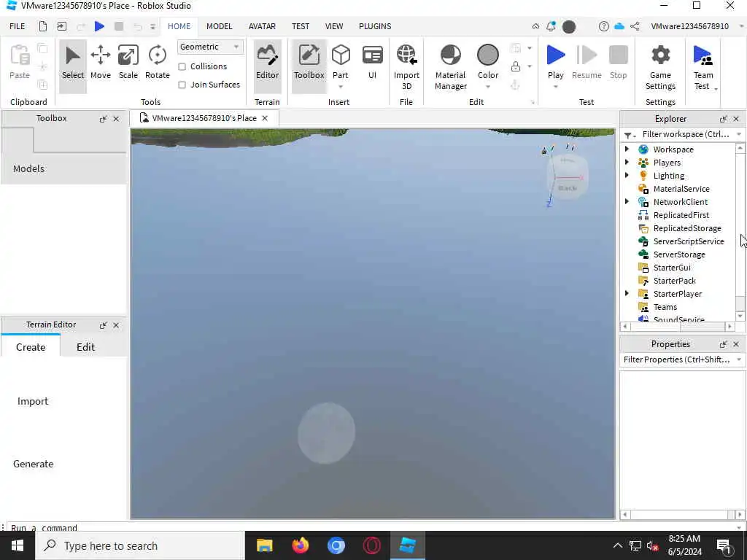This screenshot has width=747, height=560.
Task: Select ServerScriptService in Explorer
Action: point(689,241)
